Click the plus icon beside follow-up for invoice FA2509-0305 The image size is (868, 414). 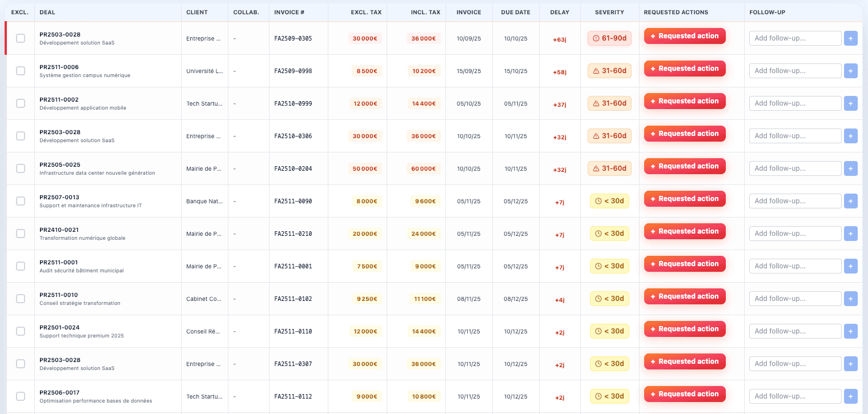[x=850, y=38]
